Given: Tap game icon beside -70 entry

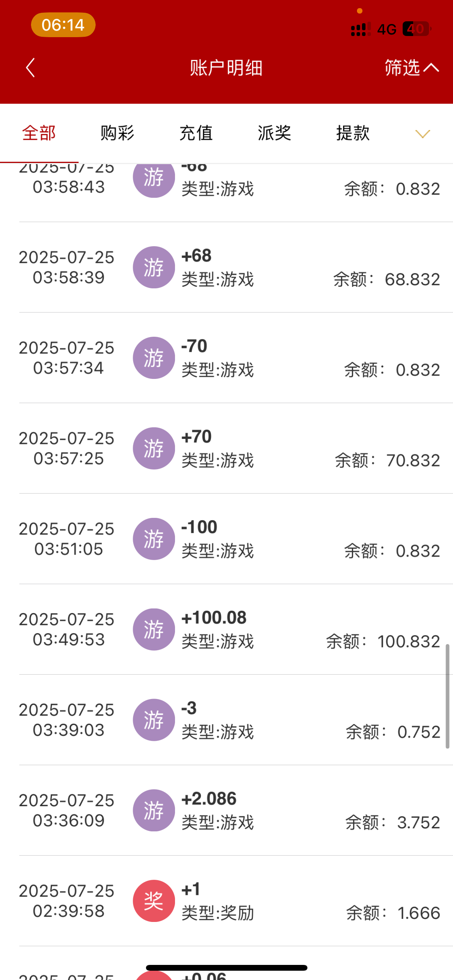Looking at the screenshot, I should click(x=154, y=358).
